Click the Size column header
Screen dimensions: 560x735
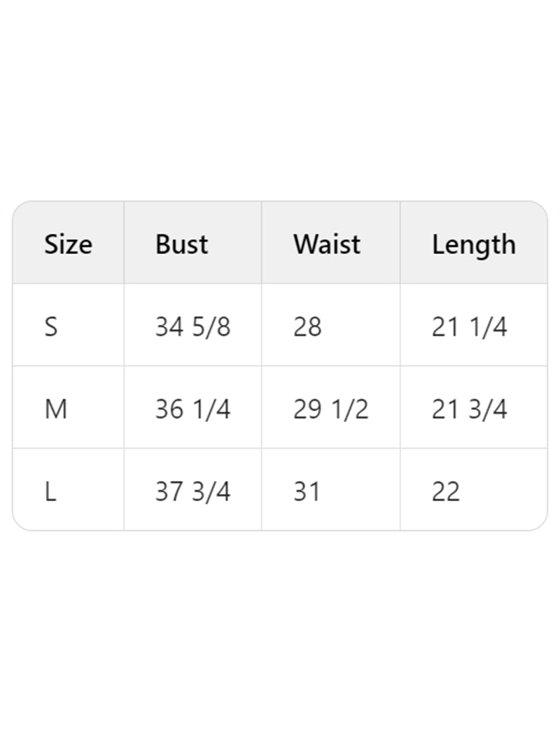tap(68, 244)
